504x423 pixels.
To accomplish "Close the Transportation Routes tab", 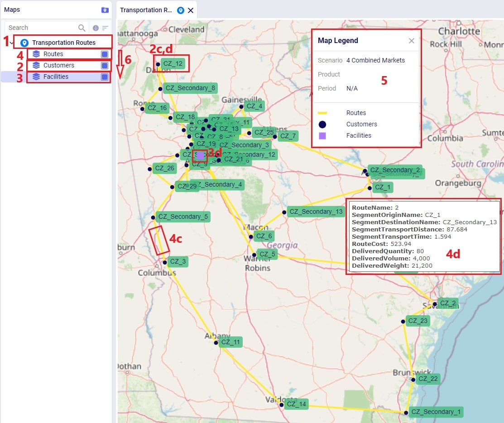I will [191, 10].
